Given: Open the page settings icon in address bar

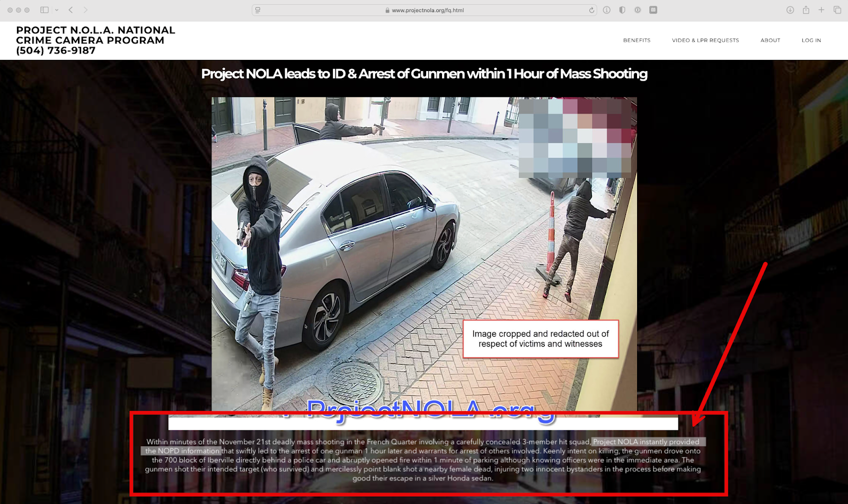Looking at the screenshot, I should click(258, 10).
